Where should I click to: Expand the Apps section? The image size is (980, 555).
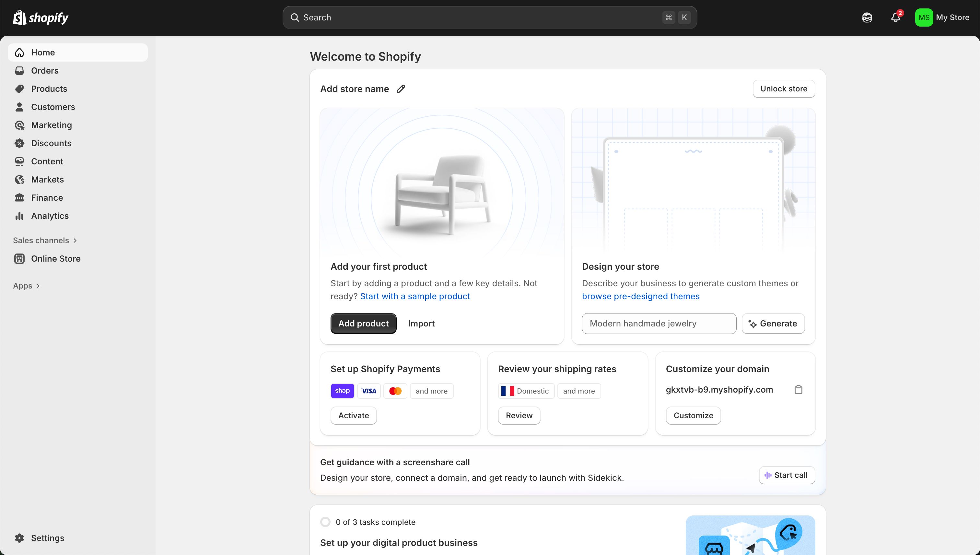(x=27, y=286)
